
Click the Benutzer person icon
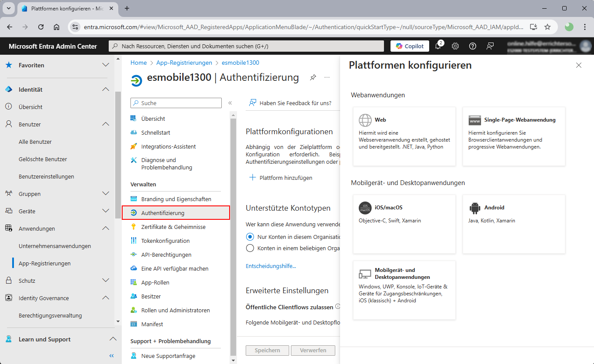(9, 124)
